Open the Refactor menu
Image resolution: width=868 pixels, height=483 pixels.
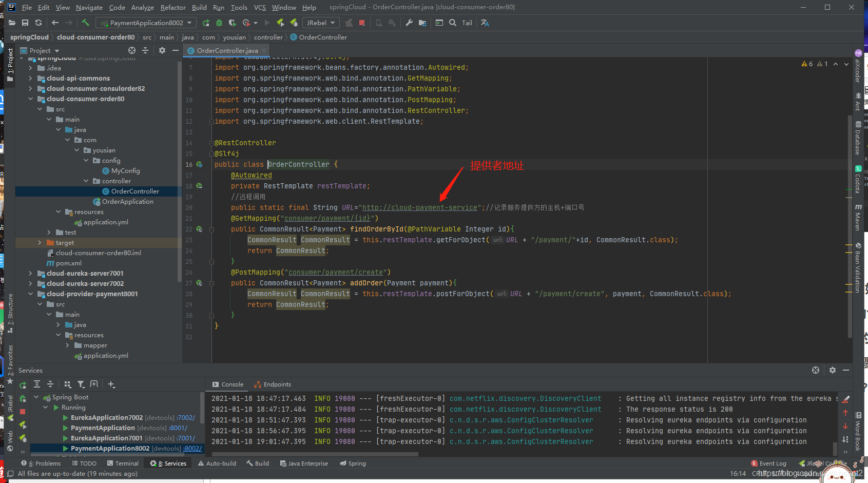click(x=173, y=7)
